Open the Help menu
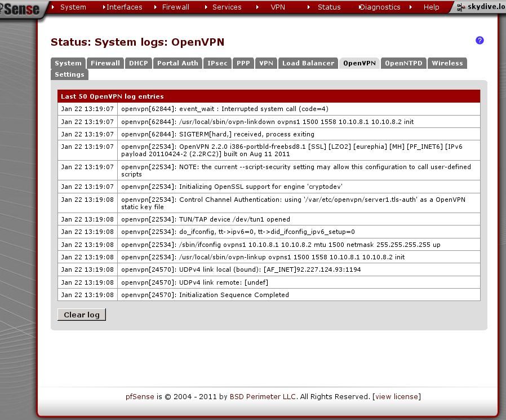The height and width of the screenshot is (420, 506). tap(431, 7)
